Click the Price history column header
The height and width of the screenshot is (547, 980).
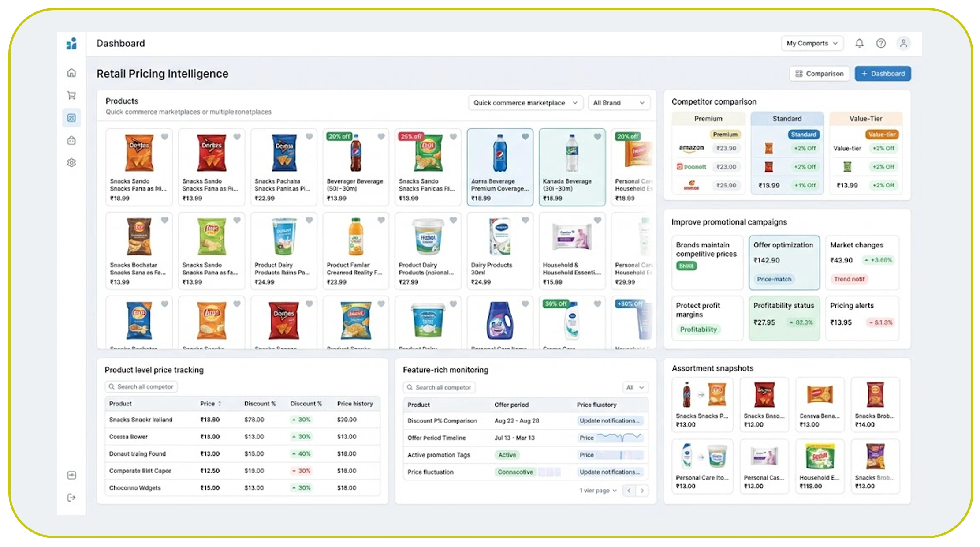click(x=355, y=404)
